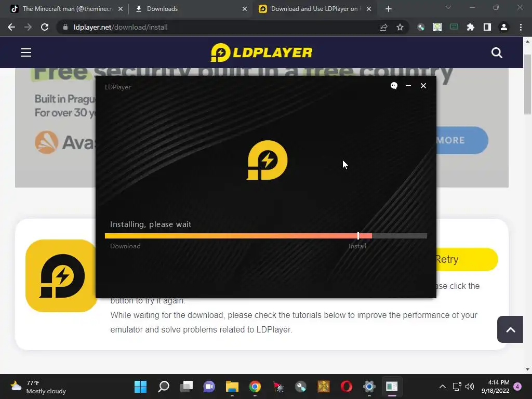
Task: Open the Windows Start menu
Action: pyautogui.click(x=140, y=387)
